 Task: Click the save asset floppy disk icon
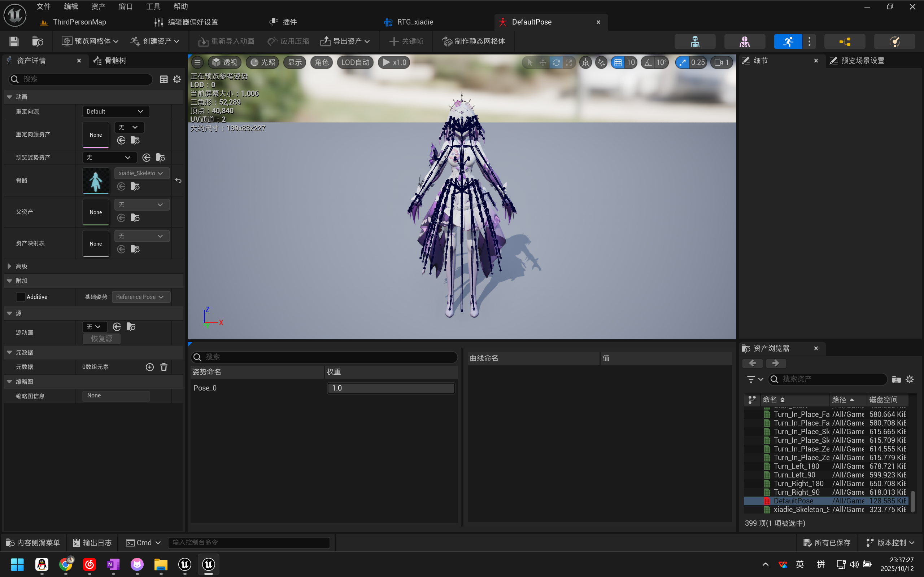click(x=14, y=41)
